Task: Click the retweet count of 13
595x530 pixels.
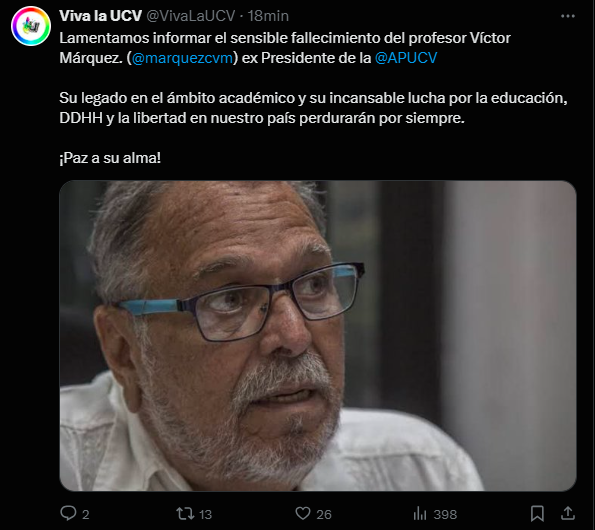Action: [205, 514]
